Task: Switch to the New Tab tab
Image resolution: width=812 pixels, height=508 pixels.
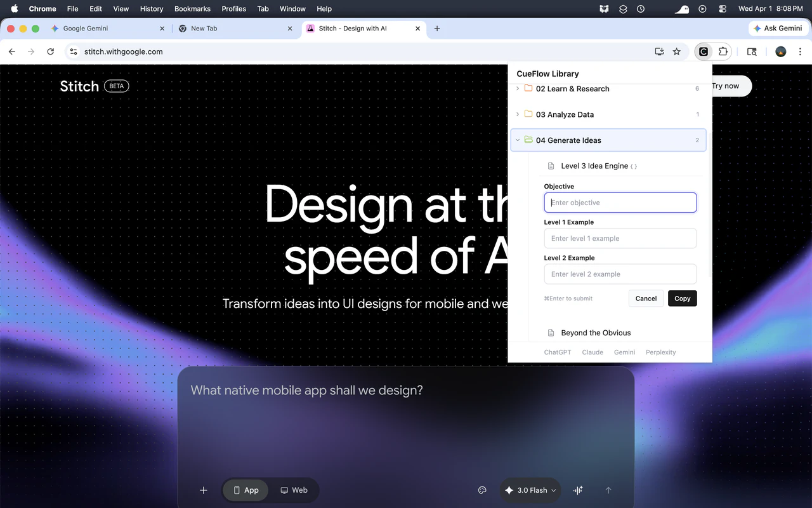Action: (x=235, y=29)
